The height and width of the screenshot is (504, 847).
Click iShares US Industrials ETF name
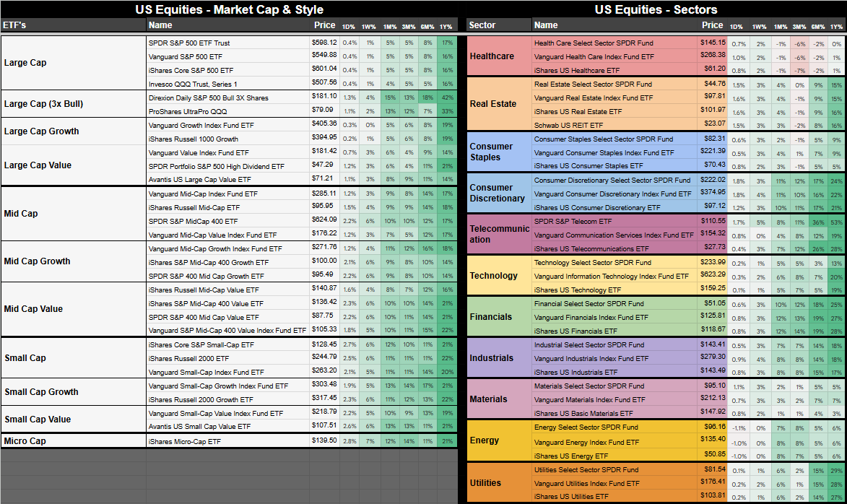tap(575, 372)
